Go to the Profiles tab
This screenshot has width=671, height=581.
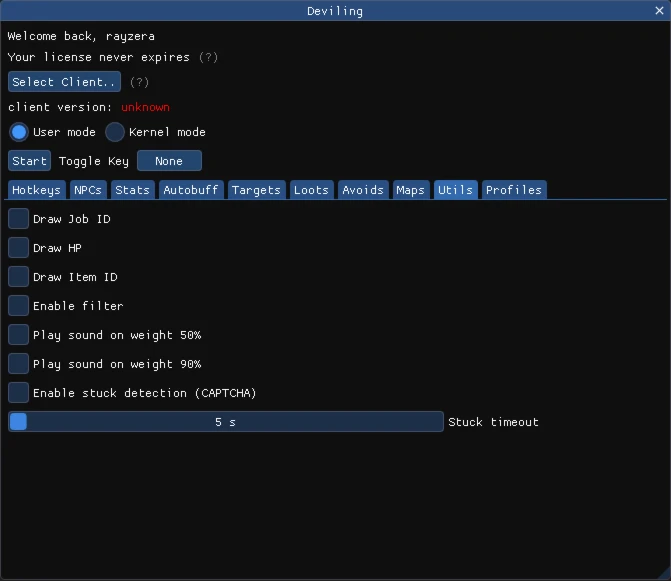point(514,190)
